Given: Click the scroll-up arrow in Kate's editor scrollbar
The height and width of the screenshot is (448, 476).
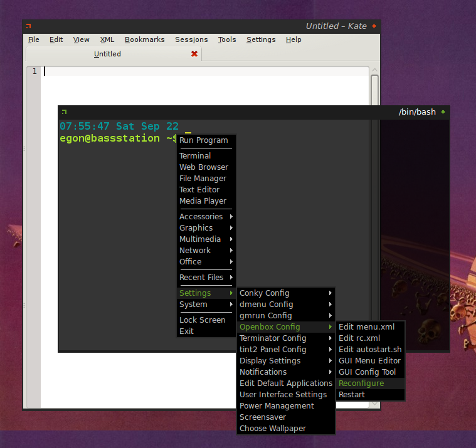Looking at the screenshot, I should click(x=374, y=70).
